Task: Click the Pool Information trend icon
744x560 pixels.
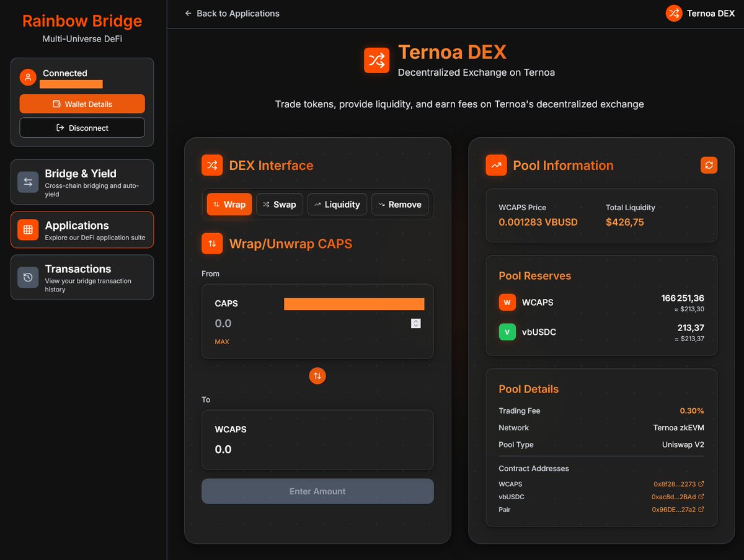Action: pos(496,165)
